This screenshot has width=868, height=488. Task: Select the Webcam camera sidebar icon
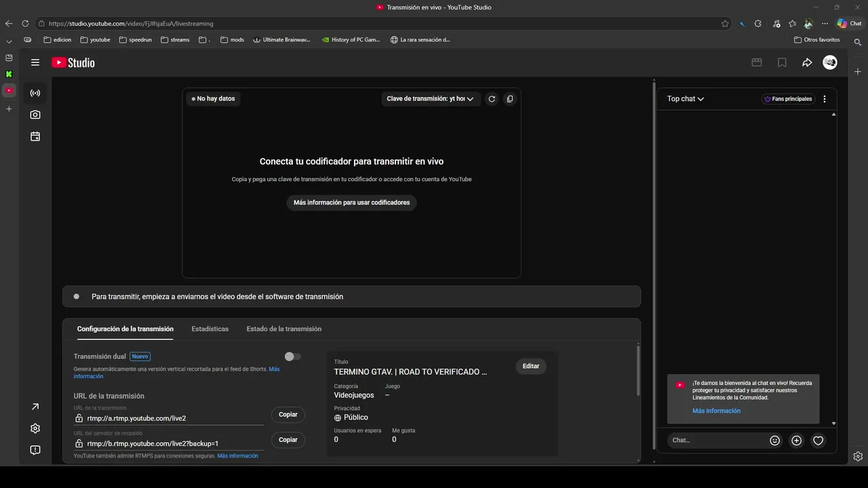pyautogui.click(x=35, y=115)
